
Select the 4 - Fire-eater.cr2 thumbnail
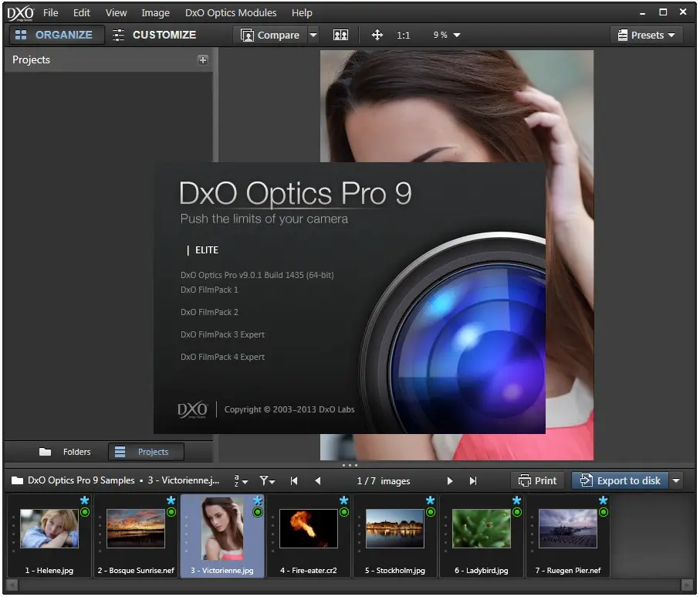pos(309,536)
